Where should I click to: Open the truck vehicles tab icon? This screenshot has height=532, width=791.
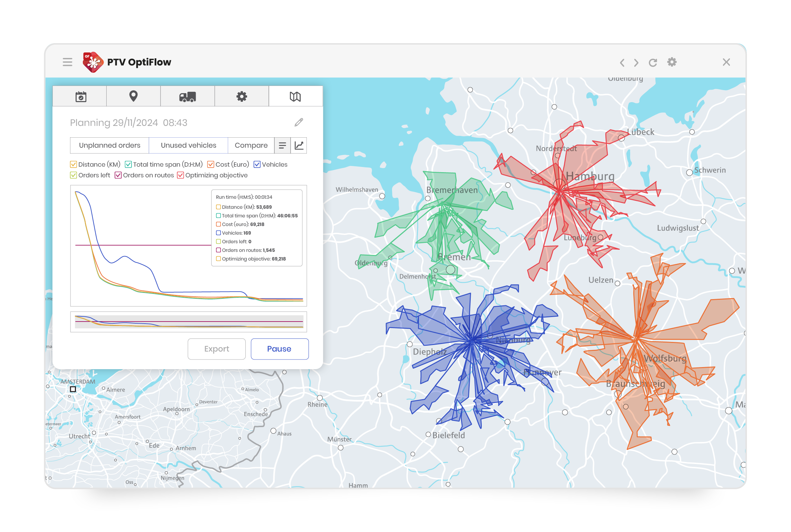(x=187, y=97)
